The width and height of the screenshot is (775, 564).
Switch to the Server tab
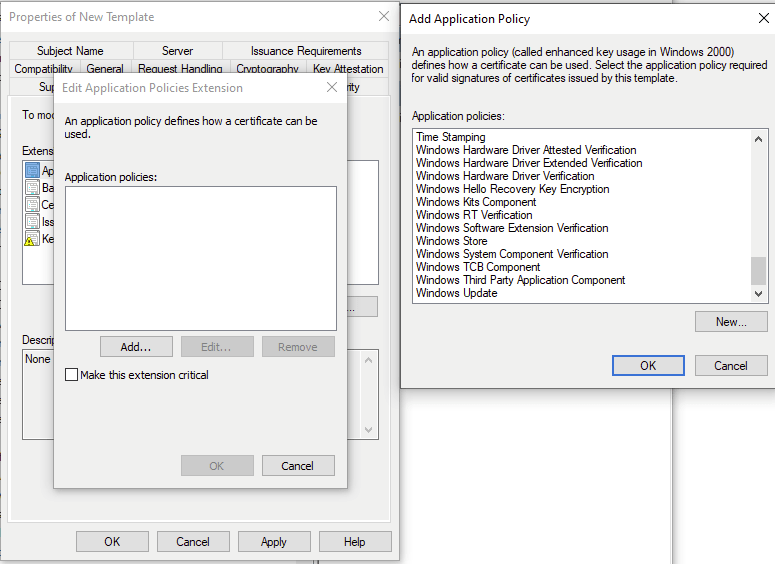coord(177,51)
